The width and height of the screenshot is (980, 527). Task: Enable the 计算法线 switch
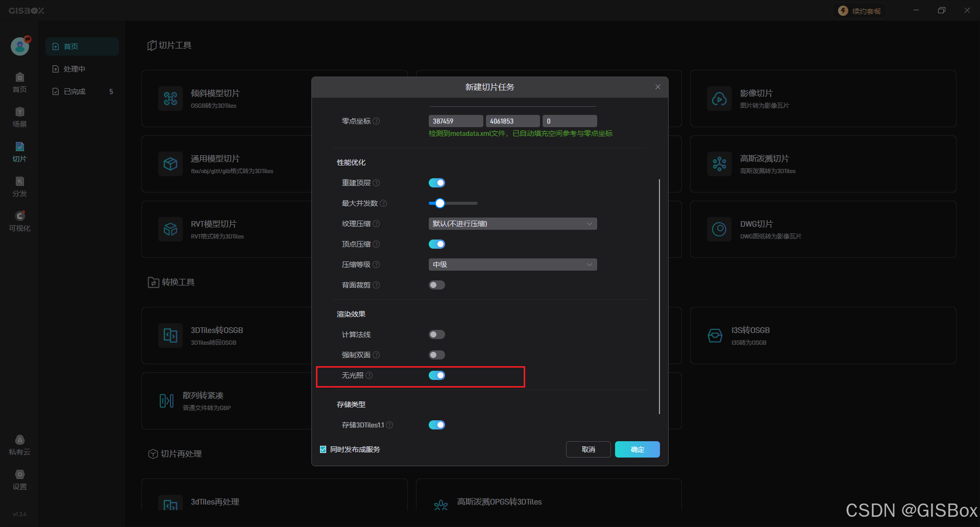pos(437,334)
